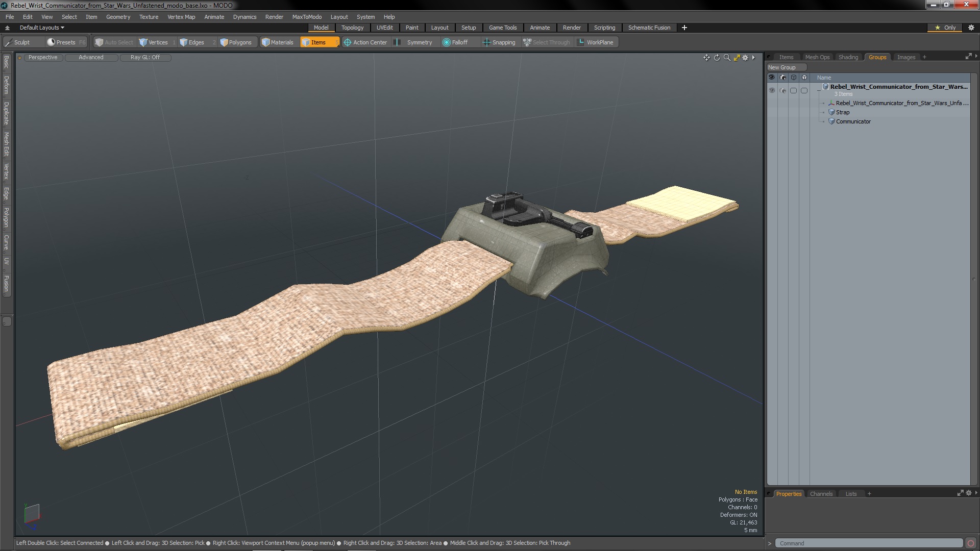Image resolution: width=980 pixels, height=551 pixels.
Task: Click the render camera column header icon
Action: pos(783,78)
